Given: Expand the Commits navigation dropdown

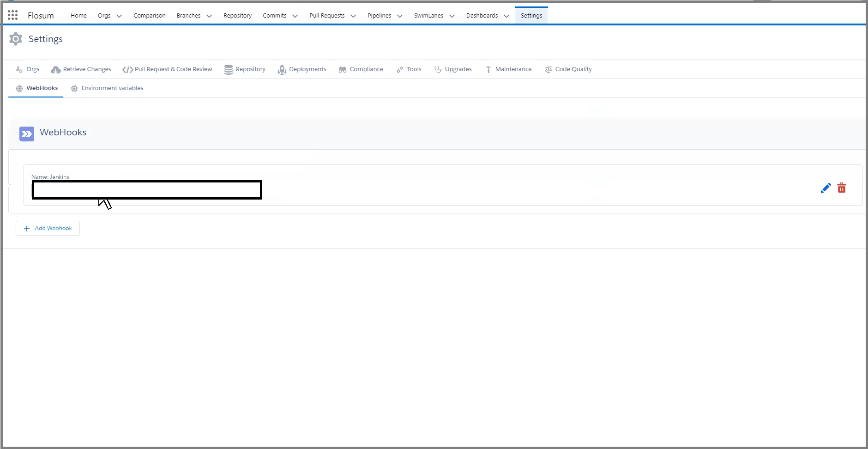Looking at the screenshot, I should [x=295, y=16].
